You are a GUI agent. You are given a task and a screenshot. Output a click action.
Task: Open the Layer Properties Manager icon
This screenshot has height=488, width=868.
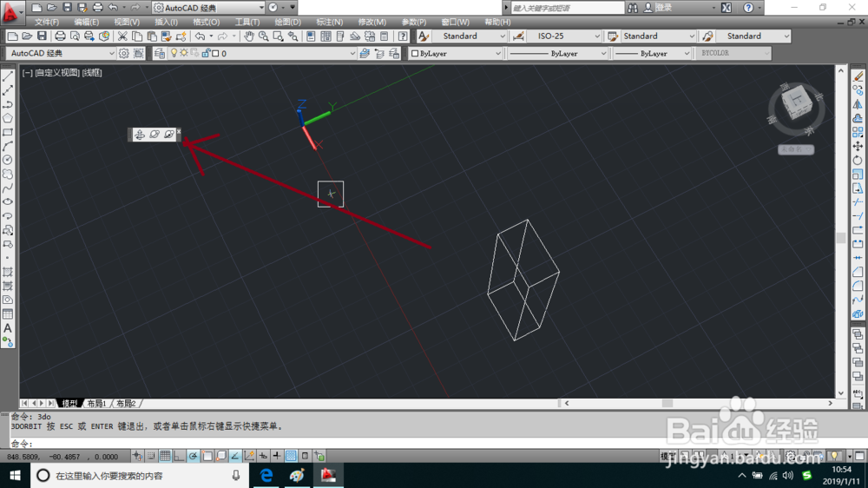coord(160,53)
